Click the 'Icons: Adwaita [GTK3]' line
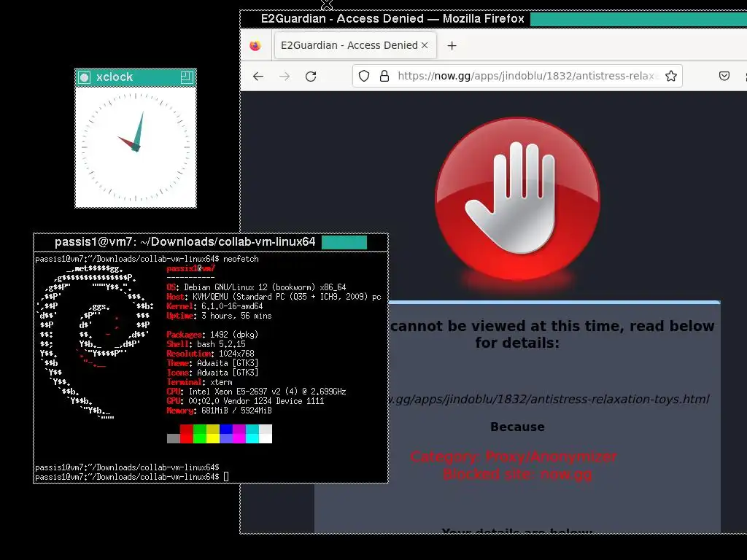747x560 pixels. click(212, 373)
